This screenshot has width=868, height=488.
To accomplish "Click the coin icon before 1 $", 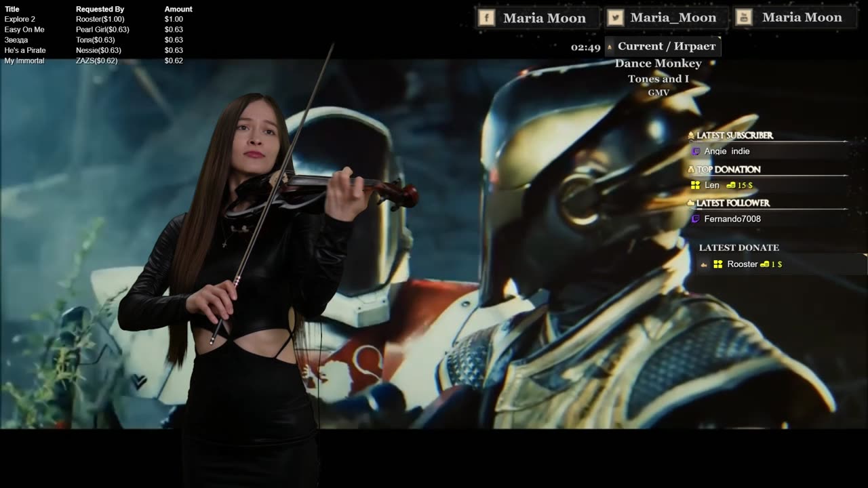I will coord(765,264).
